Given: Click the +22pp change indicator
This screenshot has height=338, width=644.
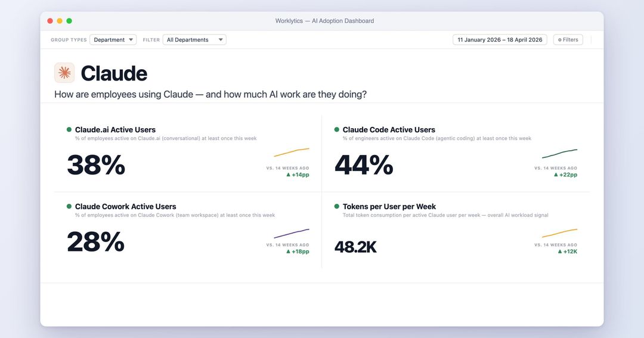Looking at the screenshot, I should [x=565, y=175].
